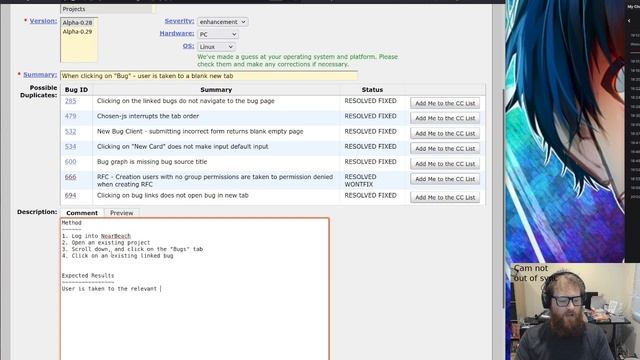Add Me to the CC List for bug 666

pos(445,179)
